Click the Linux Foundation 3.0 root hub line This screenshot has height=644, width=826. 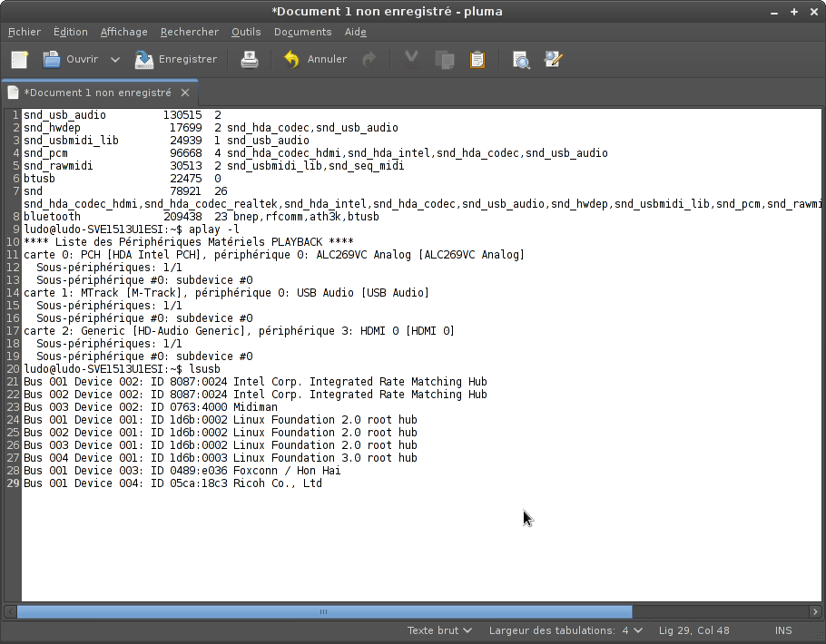pyautogui.click(x=221, y=457)
